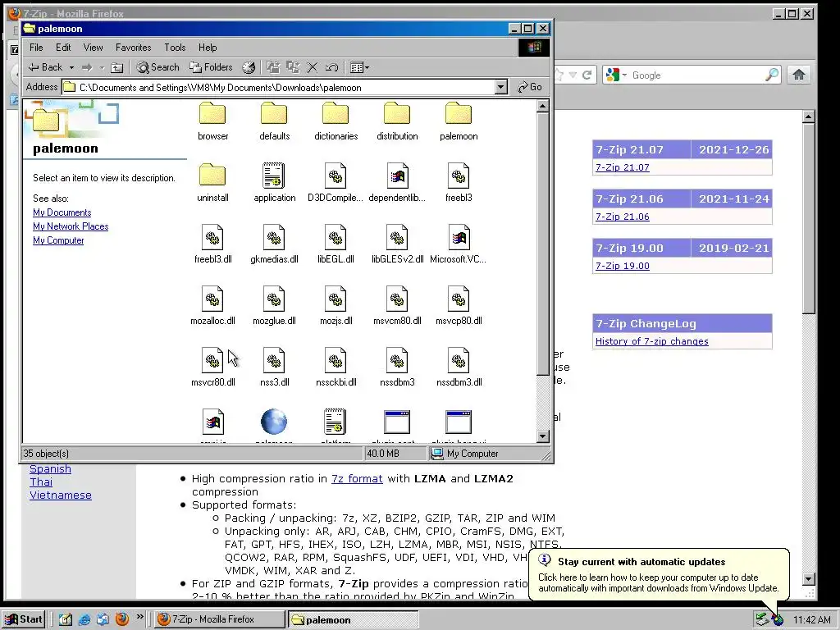Follow the 7z format link
The image size is (840, 630).
click(357, 479)
